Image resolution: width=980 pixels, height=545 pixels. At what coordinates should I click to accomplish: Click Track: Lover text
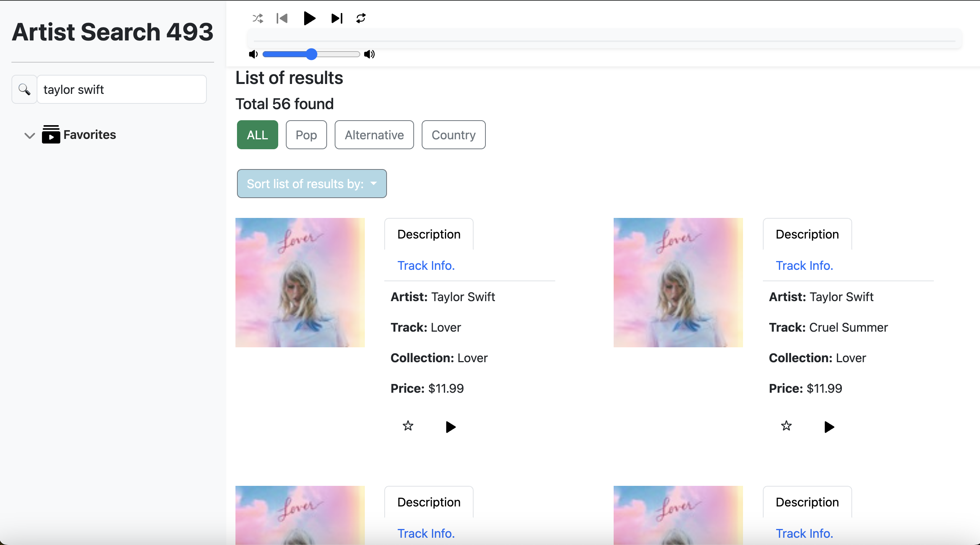[426, 327]
